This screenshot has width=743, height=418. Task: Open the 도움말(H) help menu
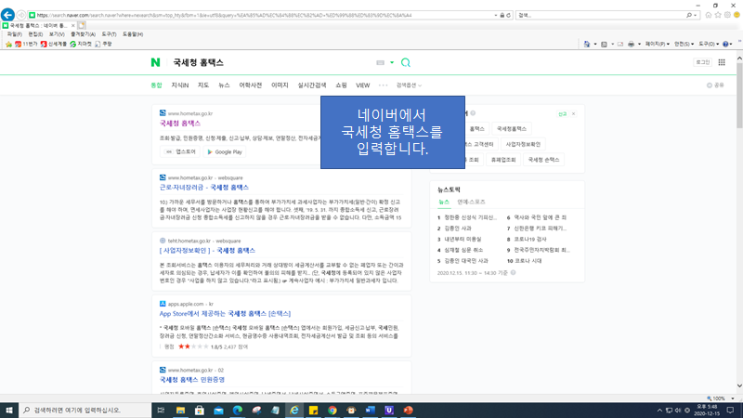(133, 34)
